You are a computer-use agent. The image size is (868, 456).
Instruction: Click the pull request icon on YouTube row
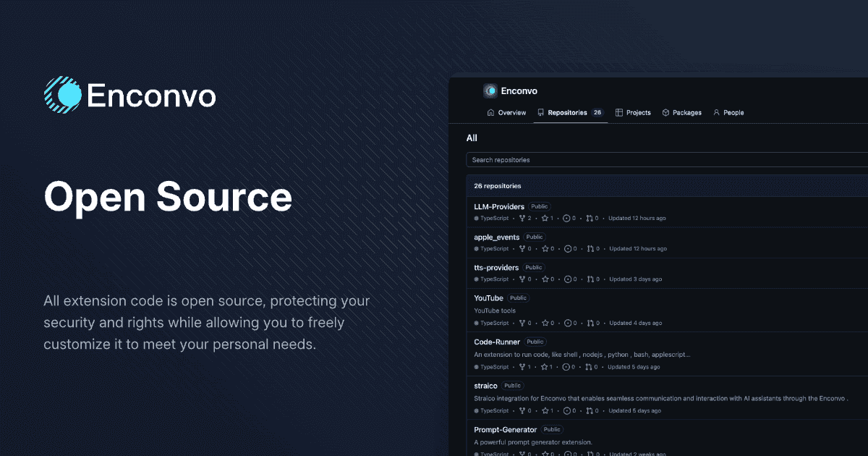(x=590, y=323)
